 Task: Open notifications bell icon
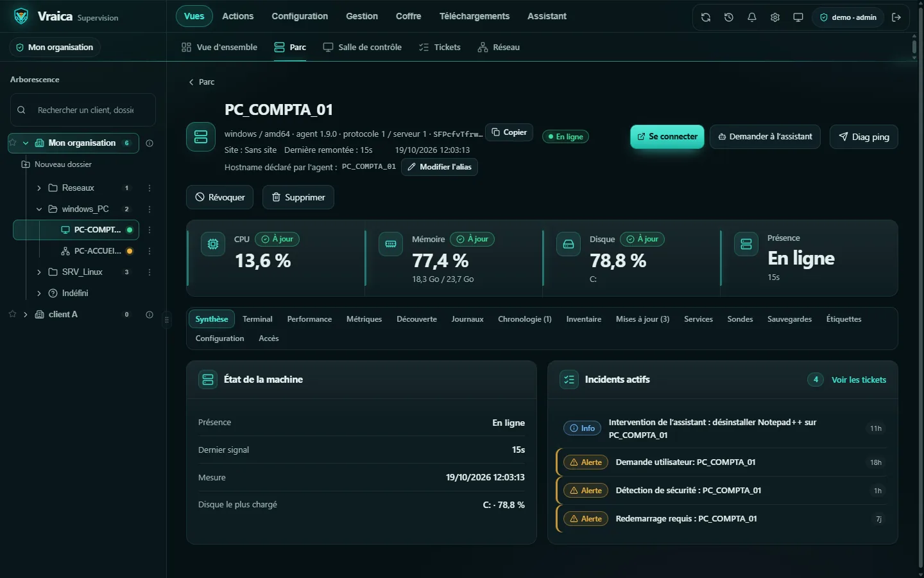pyautogui.click(x=752, y=17)
